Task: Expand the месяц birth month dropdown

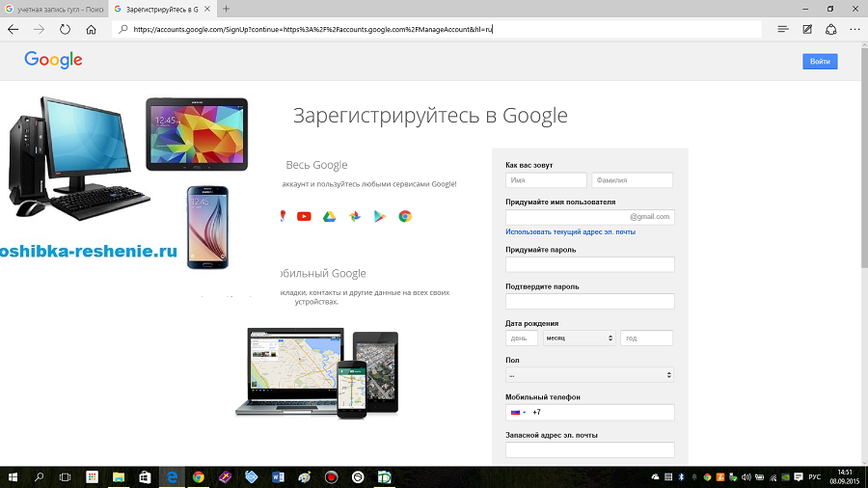Action: 579,339
